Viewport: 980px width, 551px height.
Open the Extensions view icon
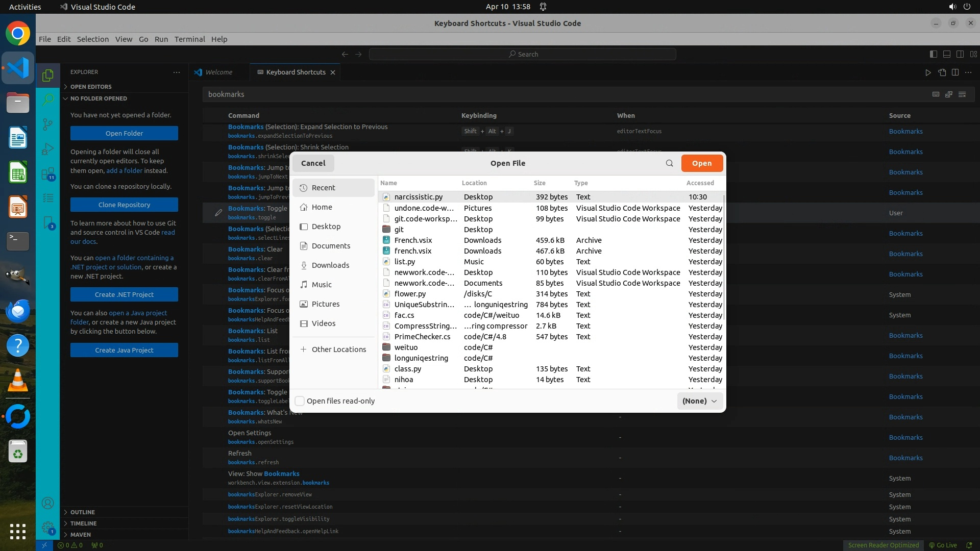click(47, 174)
